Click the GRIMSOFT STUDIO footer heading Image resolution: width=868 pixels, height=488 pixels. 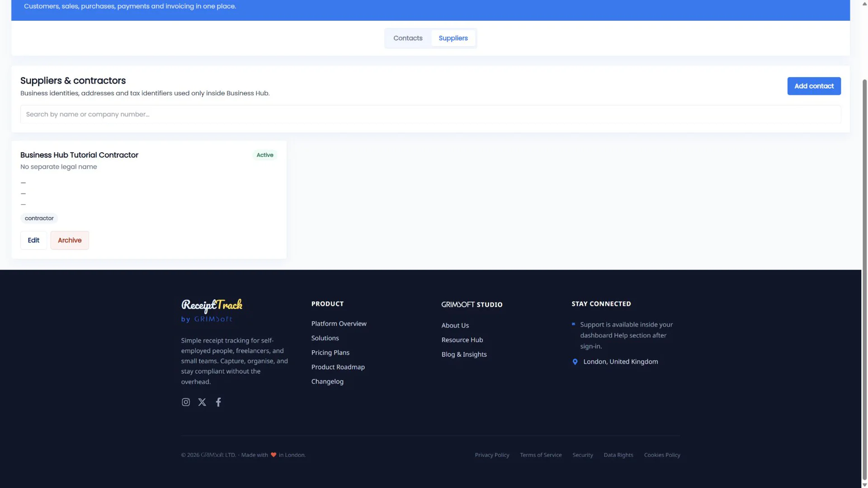coord(472,305)
